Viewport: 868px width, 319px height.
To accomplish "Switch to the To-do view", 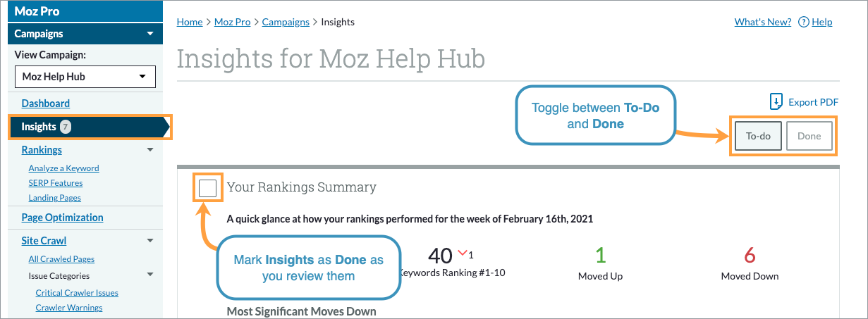I will (x=758, y=136).
